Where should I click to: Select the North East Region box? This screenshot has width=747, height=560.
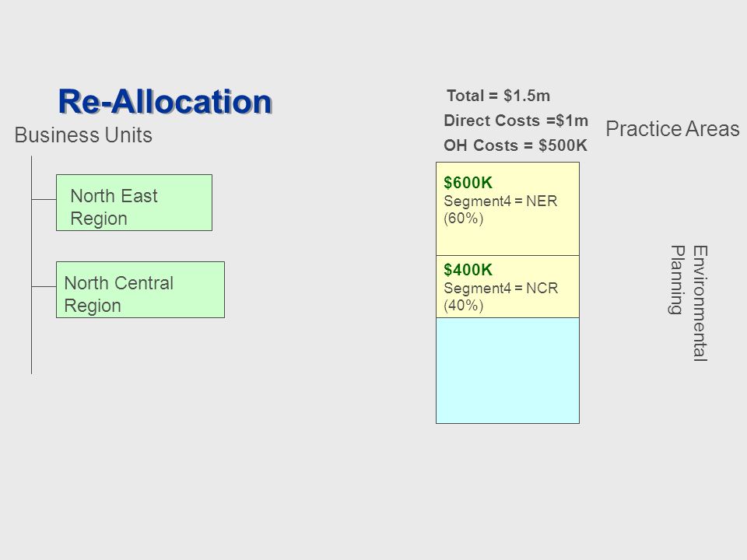point(134,202)
